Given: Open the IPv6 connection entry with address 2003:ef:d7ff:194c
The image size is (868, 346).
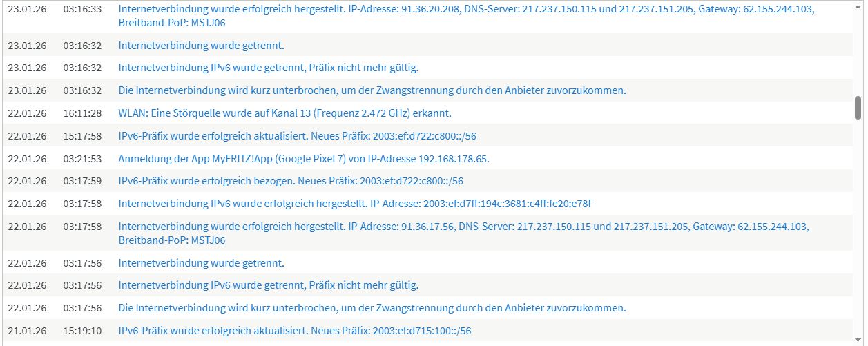Looking at the screenshot, I should (x=355, y=204).
